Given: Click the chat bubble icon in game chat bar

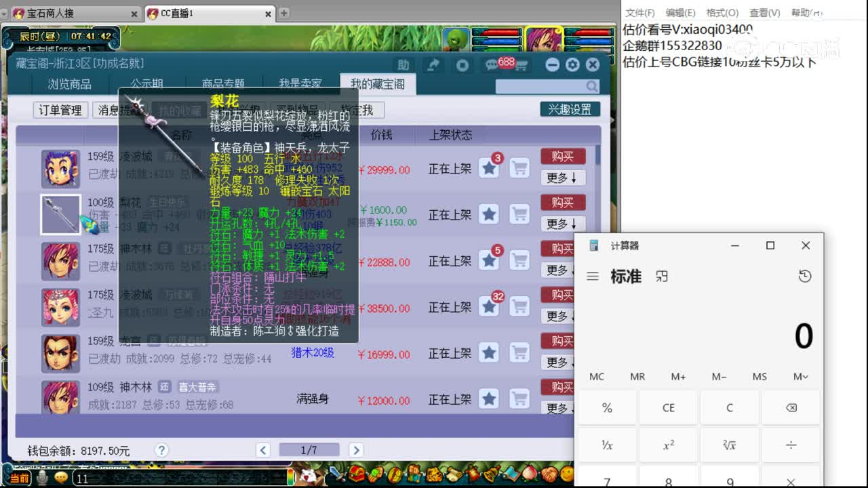Looking at the screenshot, I should point(60,477).
